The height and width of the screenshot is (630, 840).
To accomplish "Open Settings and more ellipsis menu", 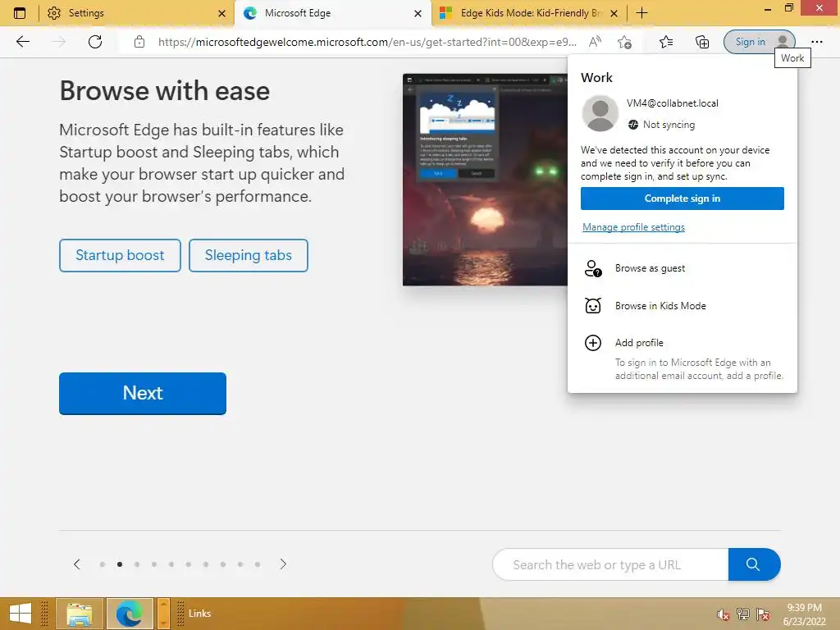I will (x=816, y=42).
